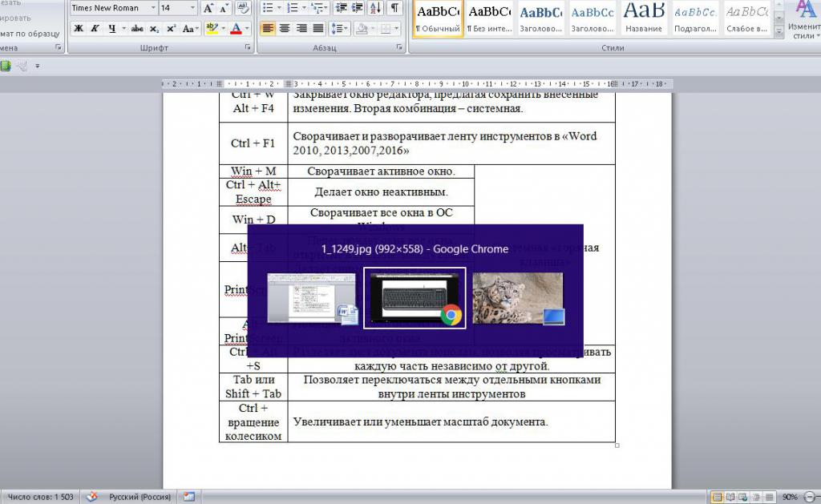Image resolution: width=821 pixels, height=504 pixels.
Task: Center-align the paragraph text
Action: (284, 29)
